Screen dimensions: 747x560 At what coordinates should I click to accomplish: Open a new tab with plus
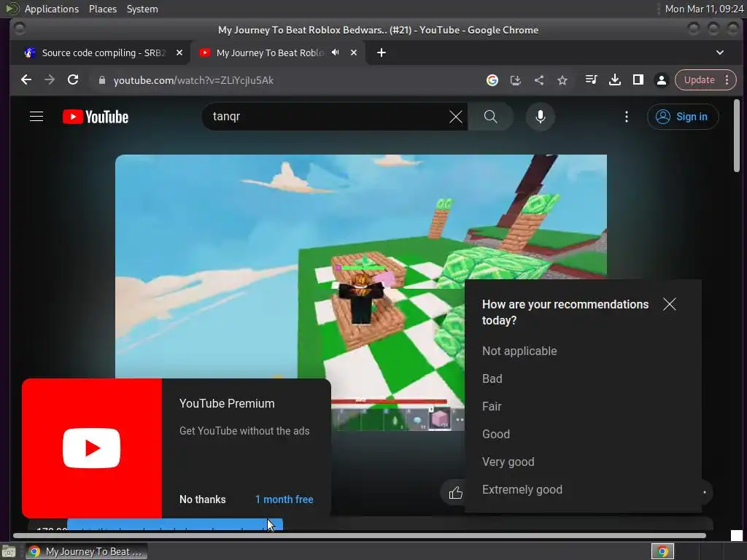point(381,52)
